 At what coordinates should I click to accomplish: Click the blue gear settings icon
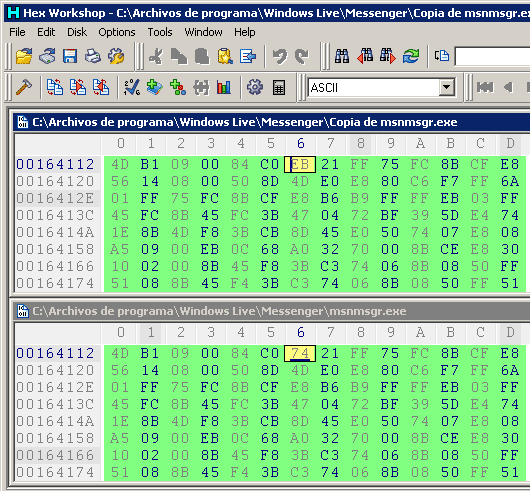click(255, 88)
